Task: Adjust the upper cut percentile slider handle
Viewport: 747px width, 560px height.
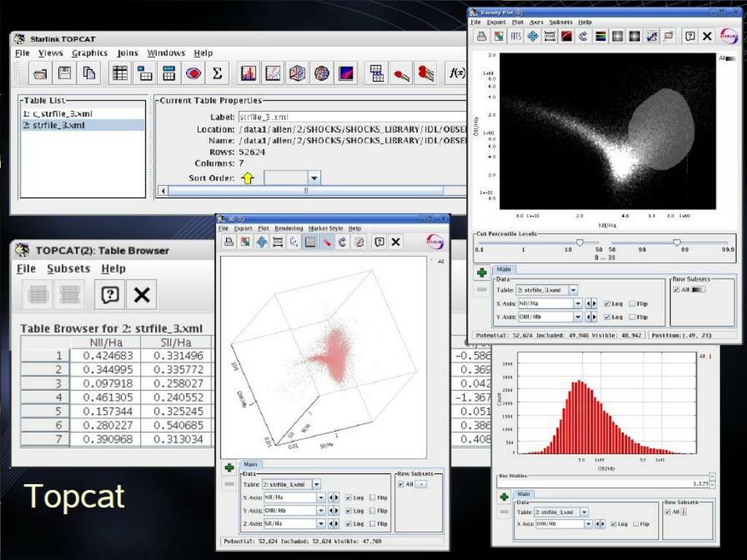Action: click(676, 243)
